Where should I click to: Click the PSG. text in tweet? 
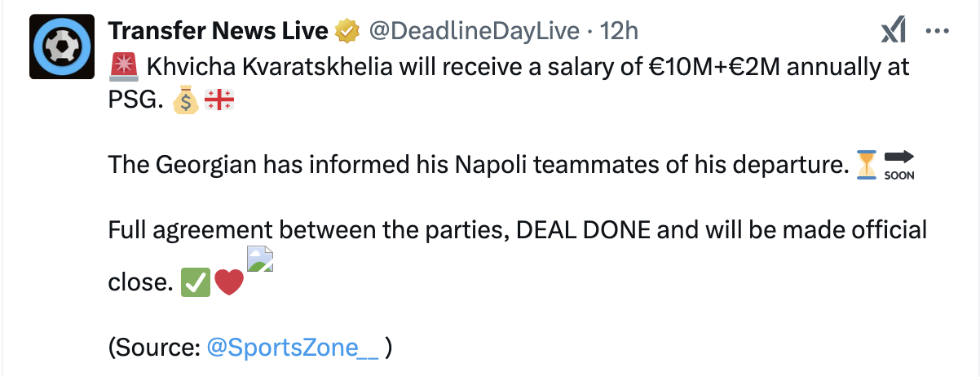(136, 102)
